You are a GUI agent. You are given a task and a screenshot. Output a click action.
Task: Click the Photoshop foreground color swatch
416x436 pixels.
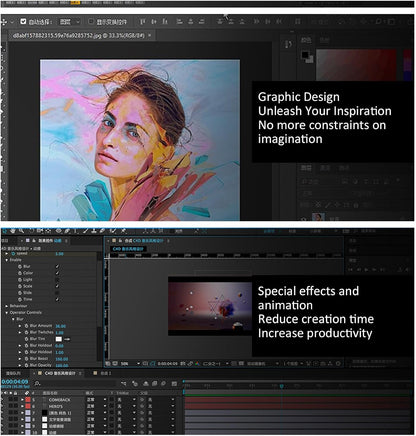tap(305, 55)
